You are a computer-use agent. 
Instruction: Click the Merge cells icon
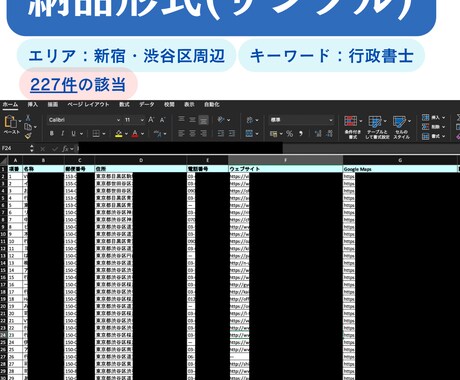tap(249, 134)
